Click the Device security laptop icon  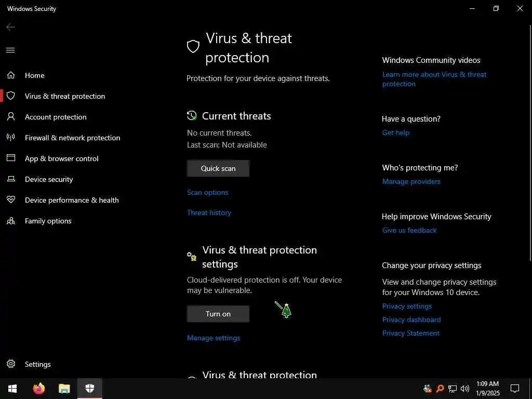tap(11, 179)
